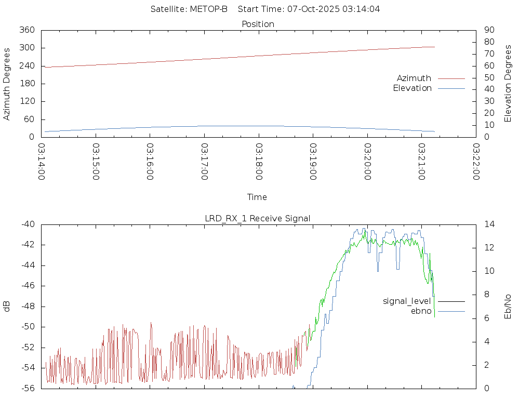Click the Satellite: METOP-B header text

[x=189, y=9]
